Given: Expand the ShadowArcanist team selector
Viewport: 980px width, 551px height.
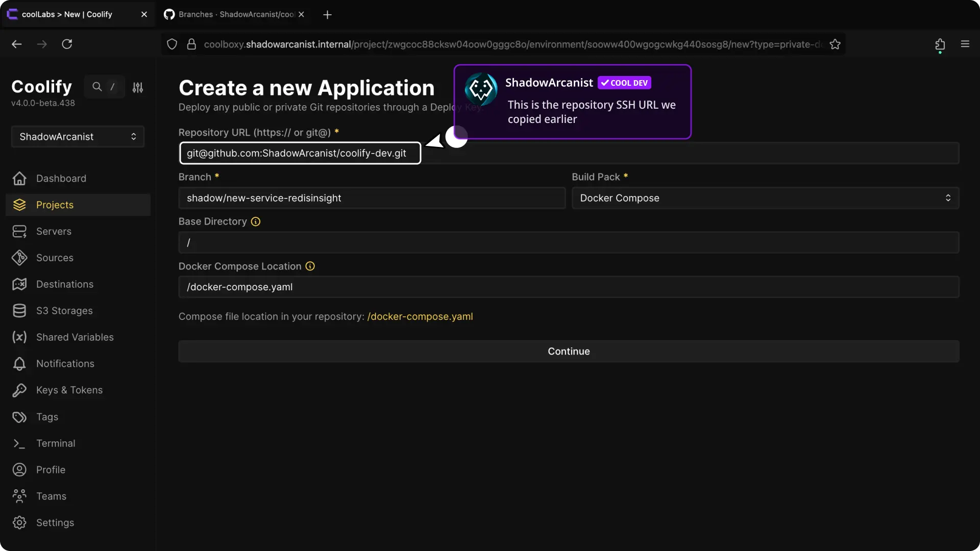Looking at the screenshot, I should pos(78,137).
